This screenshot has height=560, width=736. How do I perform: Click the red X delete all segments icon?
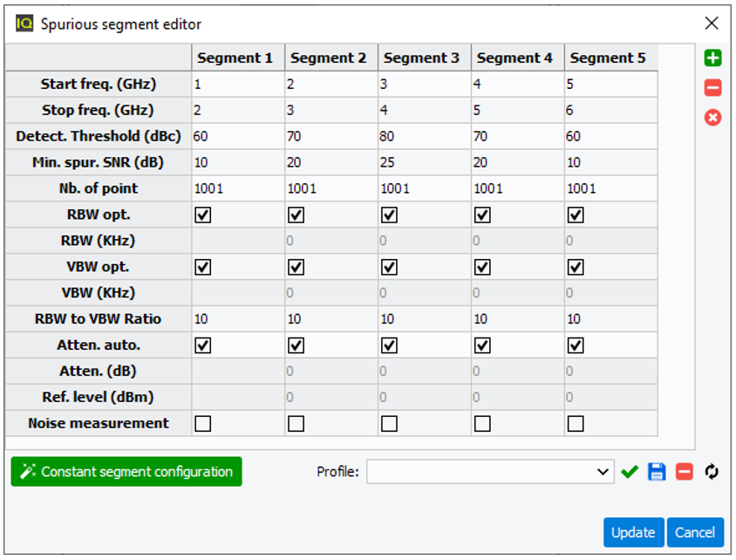pos(712,118)
